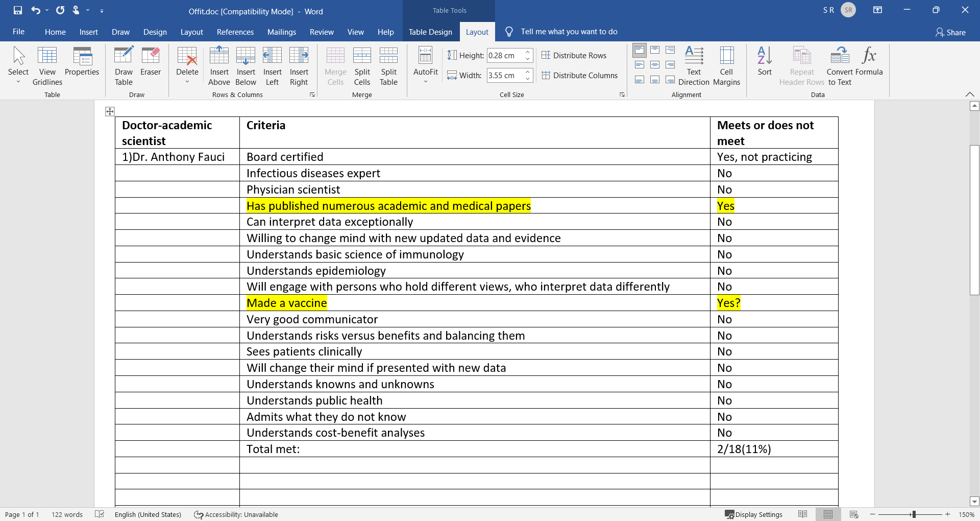The image size is (980, 521).
Task: Click the 122 words count in status bar
Action: 67,514
